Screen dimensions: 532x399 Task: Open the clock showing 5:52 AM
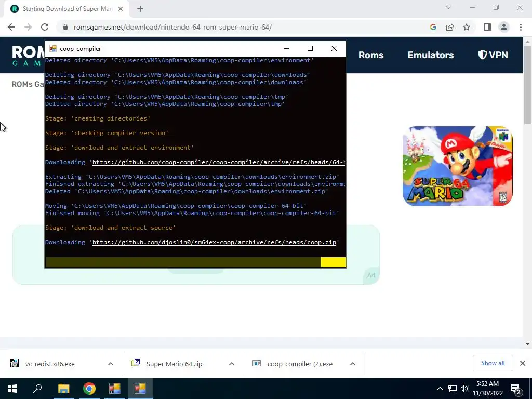[487, 389]
